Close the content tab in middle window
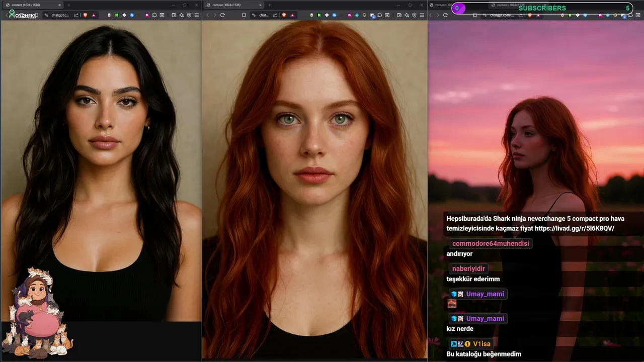Viewport: 644px width, 362px height. (261, 5)
